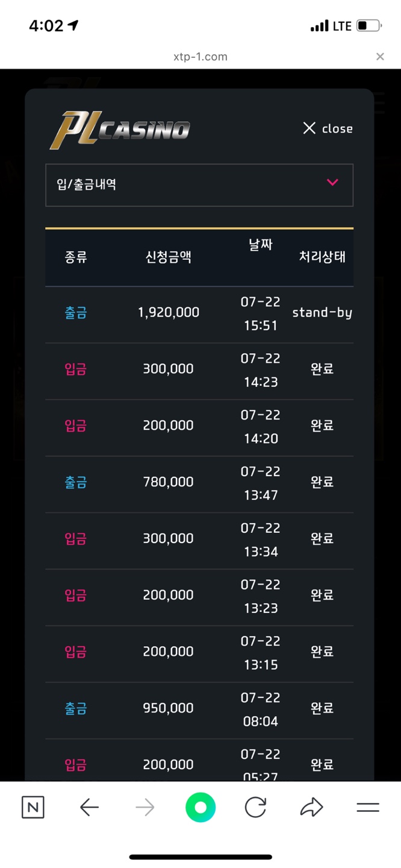This screenshot has width=401, height=868.
Task: Select the stand-by status of the 1,920,000 withdrawal
Action: (322, 312)
